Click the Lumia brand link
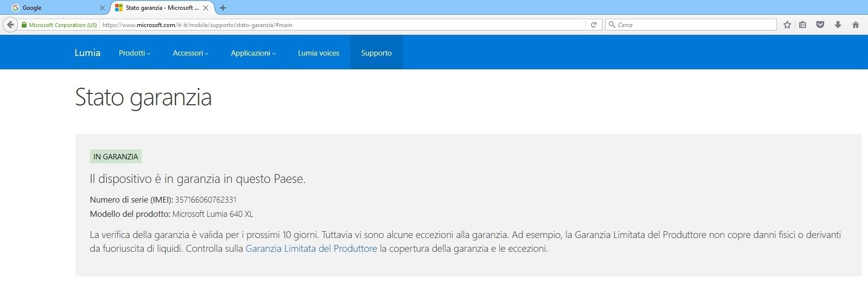 click(87, 53)
